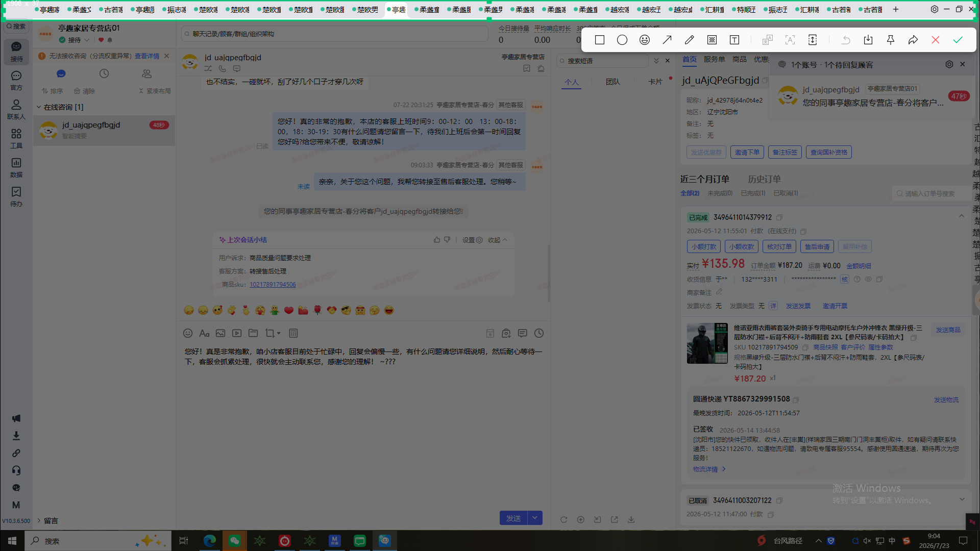Filter orders by 已完成(1)
This screenshot has width=980, height=551.
click(753, 193)
